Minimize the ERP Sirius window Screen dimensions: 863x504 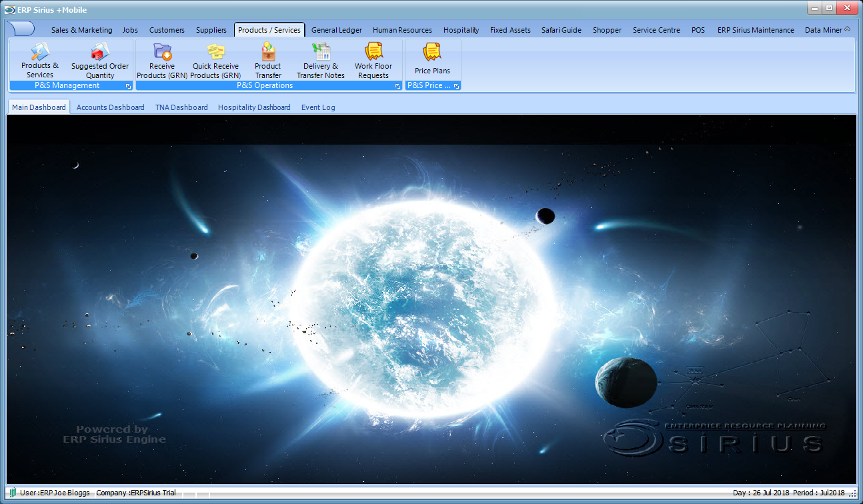point(814,7)
